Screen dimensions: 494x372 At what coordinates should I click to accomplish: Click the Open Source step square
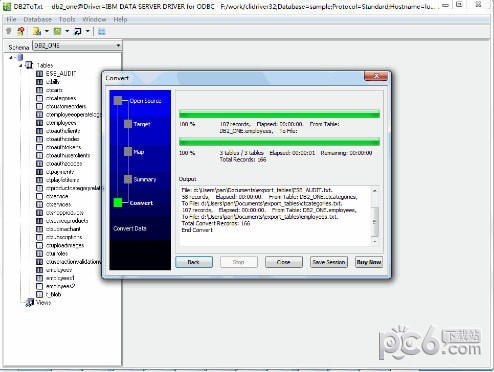tap(118, 100)
